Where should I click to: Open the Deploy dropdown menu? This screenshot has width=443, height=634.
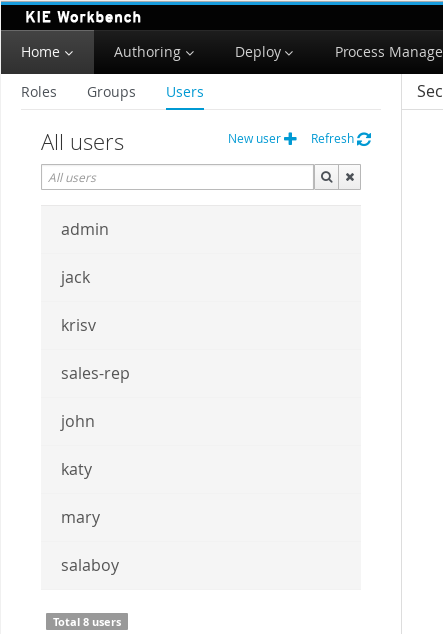coord(264,52)
